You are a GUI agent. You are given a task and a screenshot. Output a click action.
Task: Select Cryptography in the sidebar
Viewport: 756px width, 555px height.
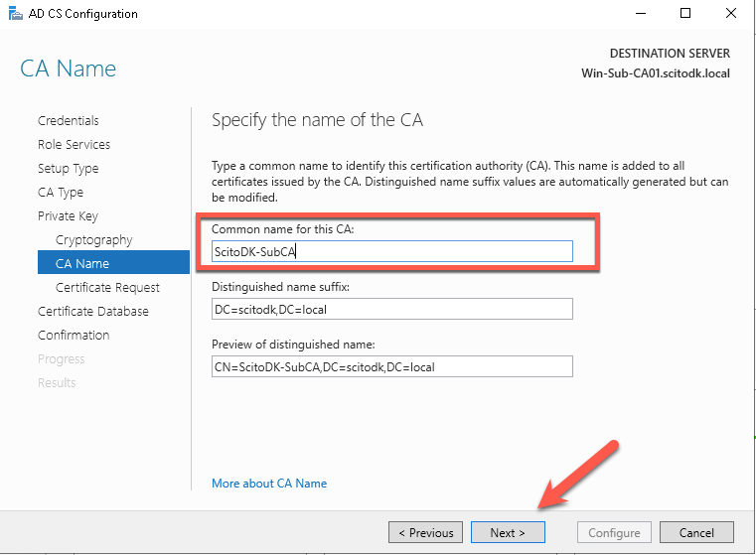[93, 239]
